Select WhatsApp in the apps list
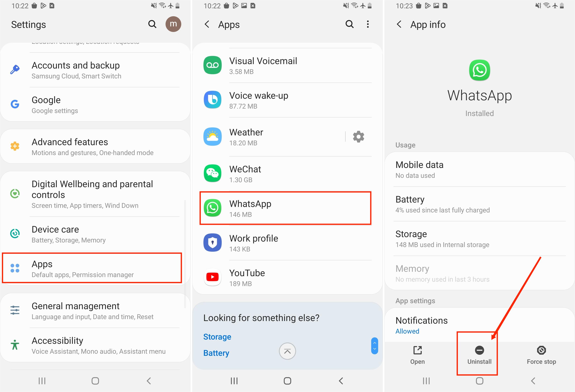 (x=286, y=208)
